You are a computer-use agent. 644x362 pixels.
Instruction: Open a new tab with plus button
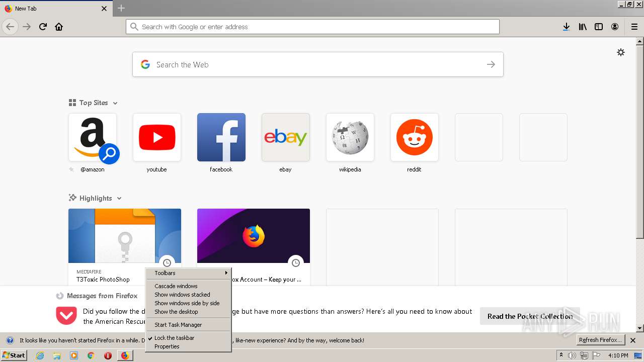121,8
